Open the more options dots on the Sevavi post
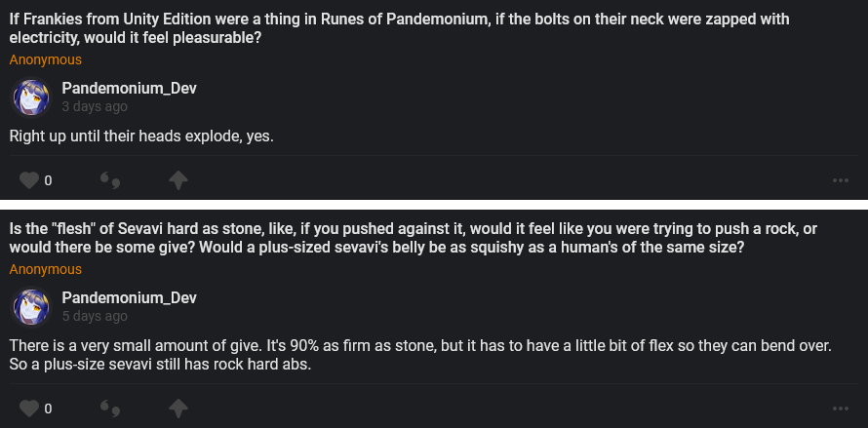 pyautogui.click(x=840, y=408)
